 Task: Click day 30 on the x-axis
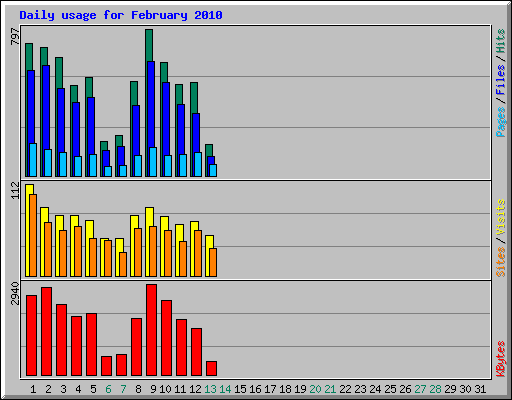(x=465, y=389)
